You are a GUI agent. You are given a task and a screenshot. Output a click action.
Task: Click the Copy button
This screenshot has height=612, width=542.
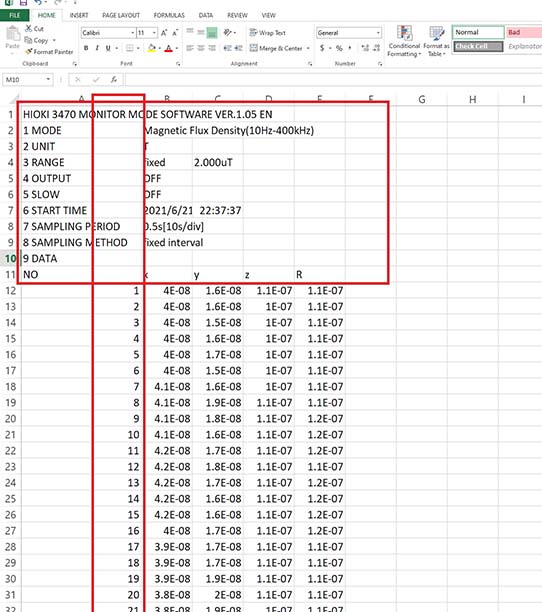point(36,40)
